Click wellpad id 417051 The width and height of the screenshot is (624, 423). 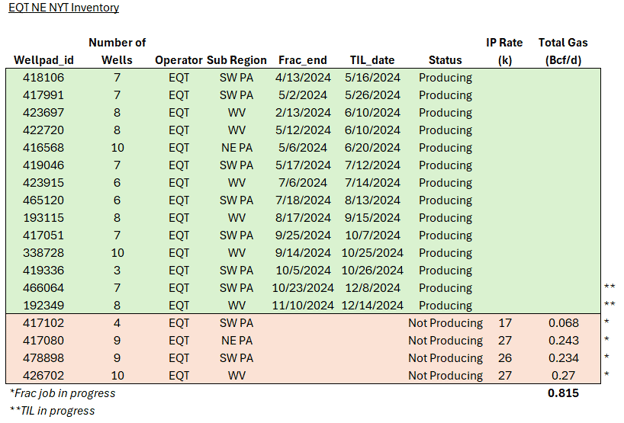[x=43, y=235]
